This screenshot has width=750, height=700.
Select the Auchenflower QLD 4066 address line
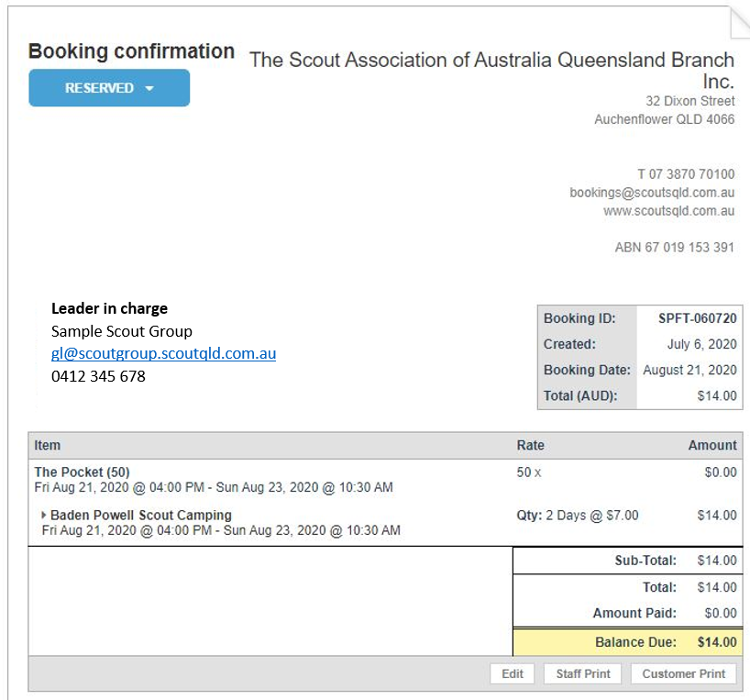click(x=665, y=119)
